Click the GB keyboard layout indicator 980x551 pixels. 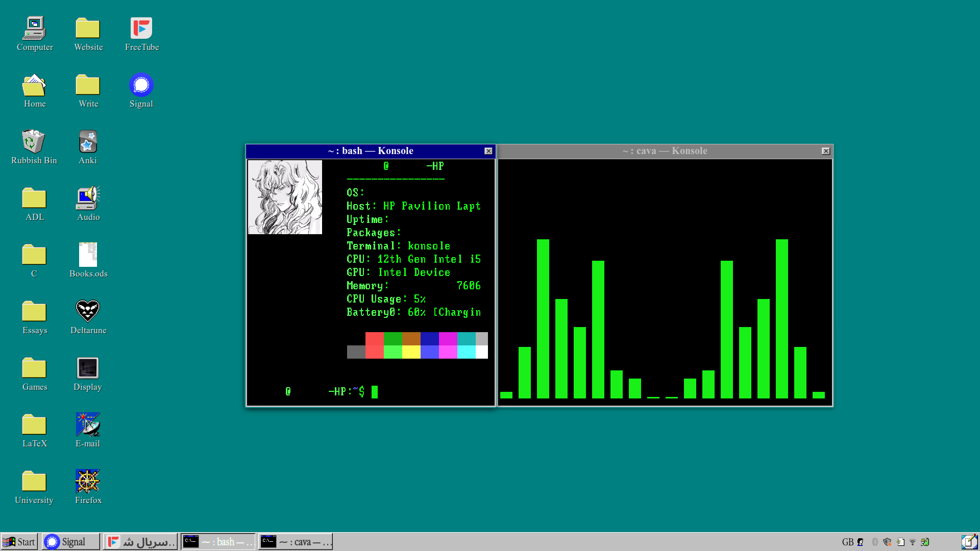point(848,542)
